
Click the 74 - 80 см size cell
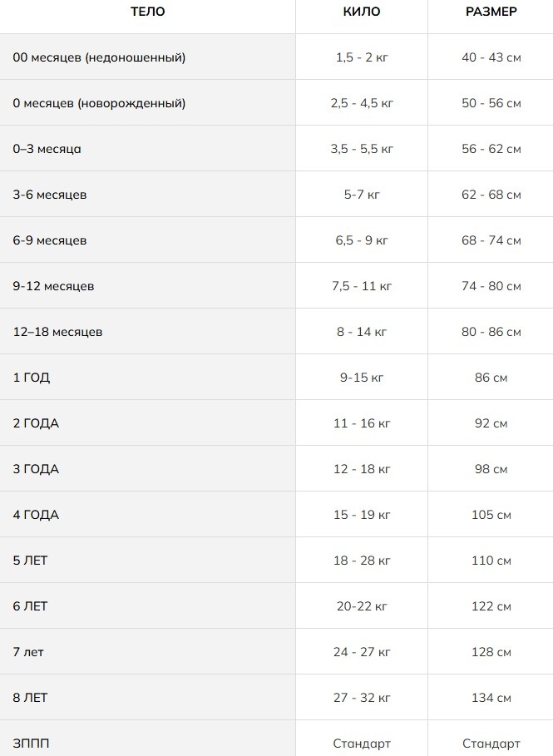click(491, 286)
